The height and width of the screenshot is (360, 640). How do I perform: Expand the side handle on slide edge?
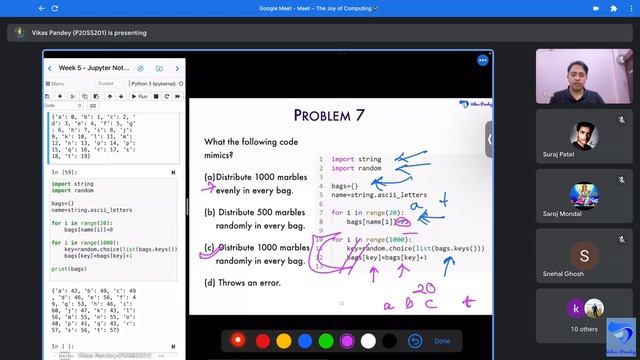(x=489, y=139)
